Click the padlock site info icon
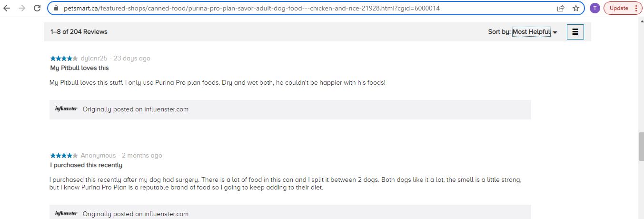 click(57, 8)
